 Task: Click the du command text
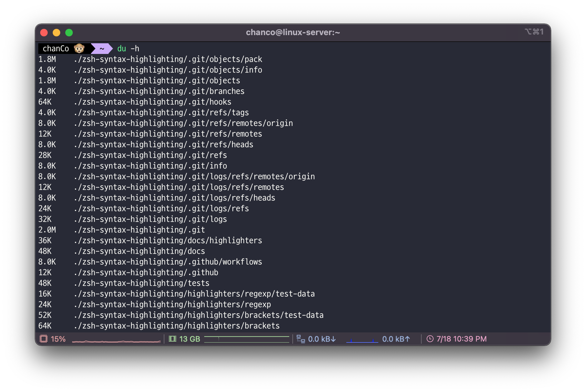click(121, 49)
